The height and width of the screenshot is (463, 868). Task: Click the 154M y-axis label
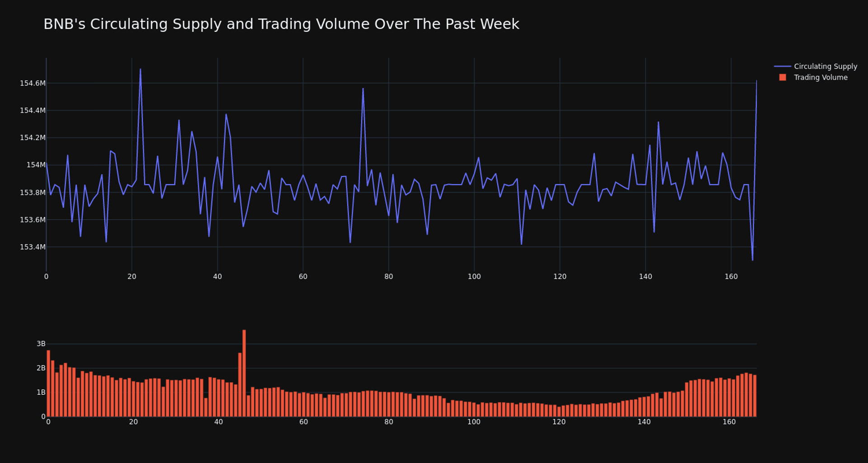point(36,165)
